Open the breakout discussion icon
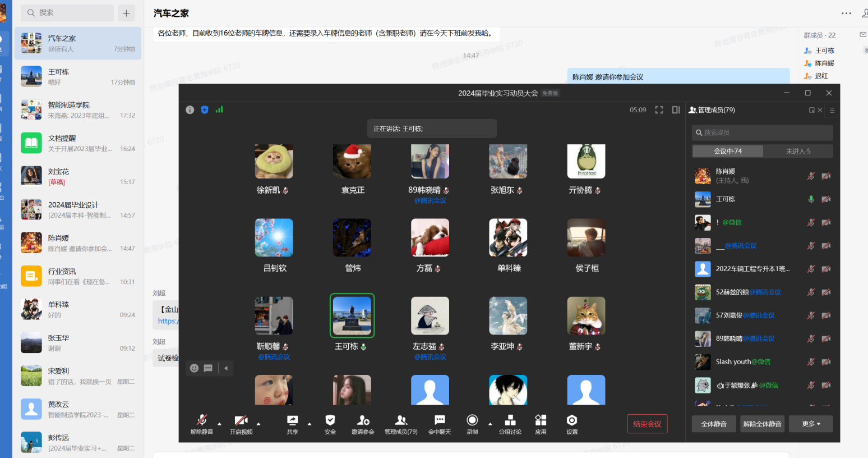Image resolution: width=868 pixels, height=458 pixels. click(510, 420)
